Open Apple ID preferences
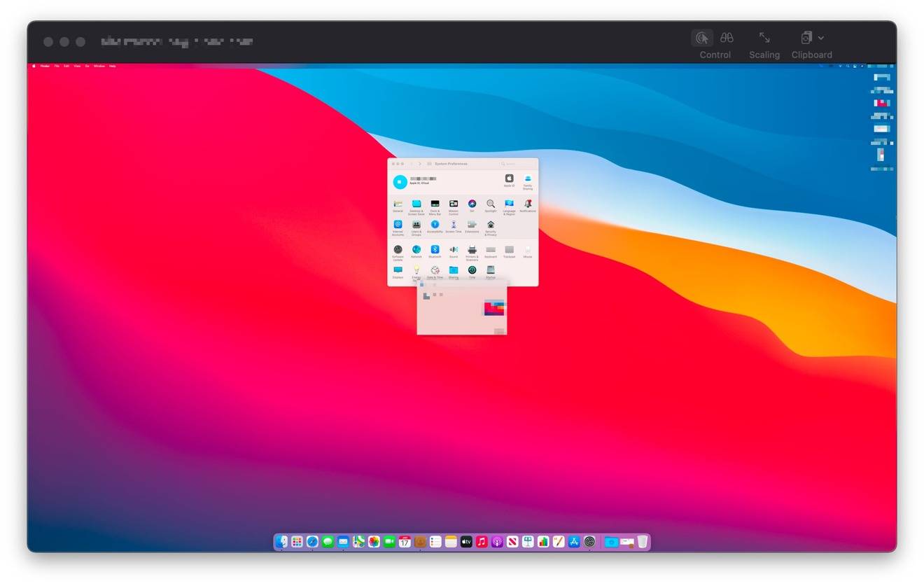This screenshot has width=924, height=586. (509, 181)
